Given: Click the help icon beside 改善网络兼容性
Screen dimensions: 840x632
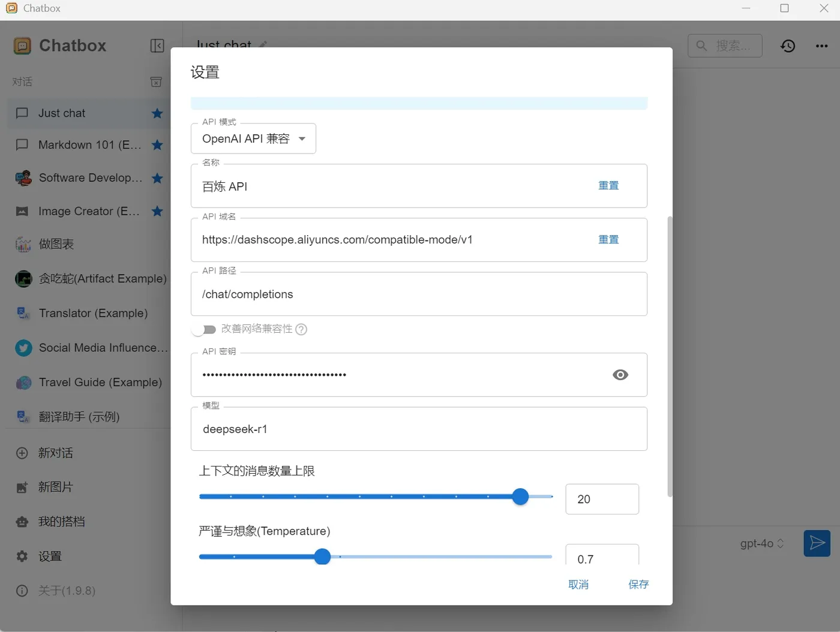Looking at the screenshot, I should tap(301, 329).
